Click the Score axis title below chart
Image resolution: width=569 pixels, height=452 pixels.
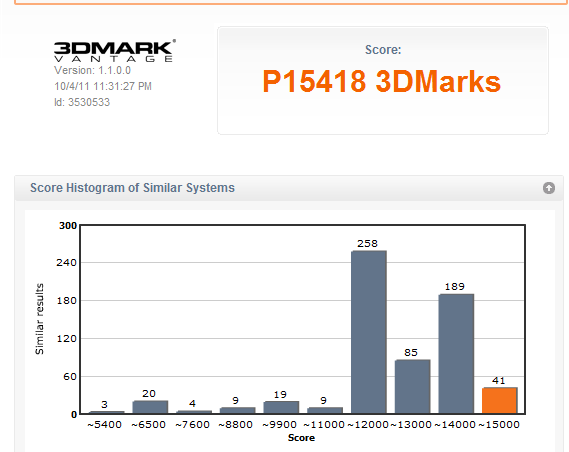301,438
